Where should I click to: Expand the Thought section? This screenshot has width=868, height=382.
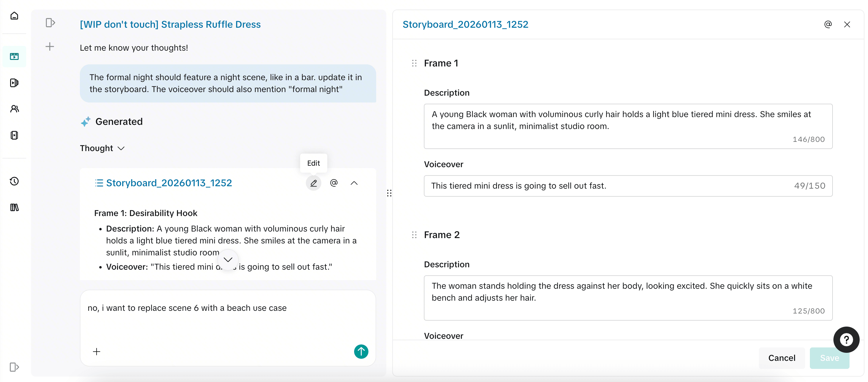click(x=102, y=148)
